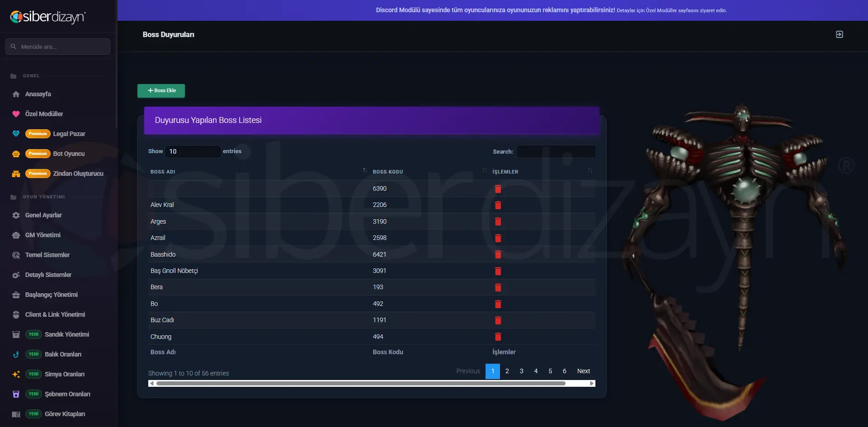
Task: Open Genel Ayarlar in sidebar menu
Action: coord(43,215)
